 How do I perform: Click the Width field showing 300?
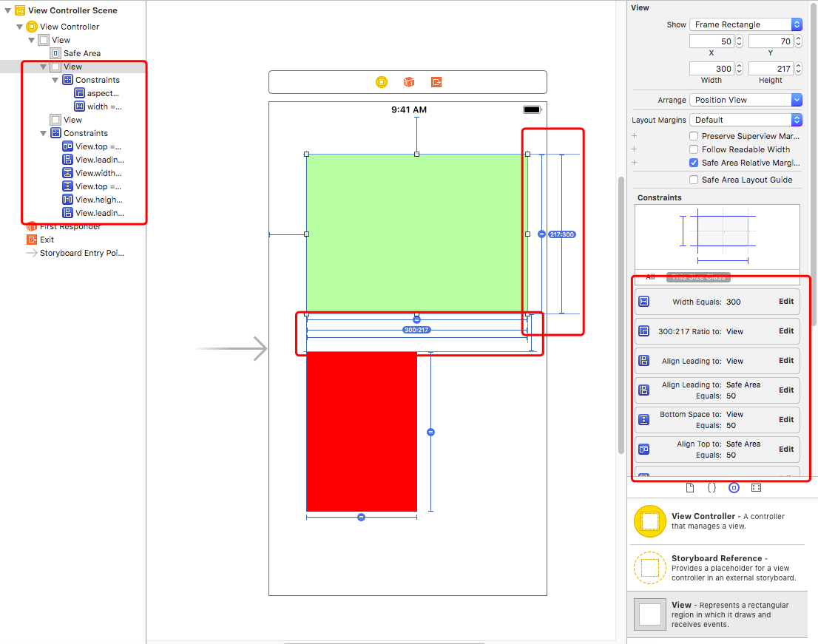coord(712,68)
